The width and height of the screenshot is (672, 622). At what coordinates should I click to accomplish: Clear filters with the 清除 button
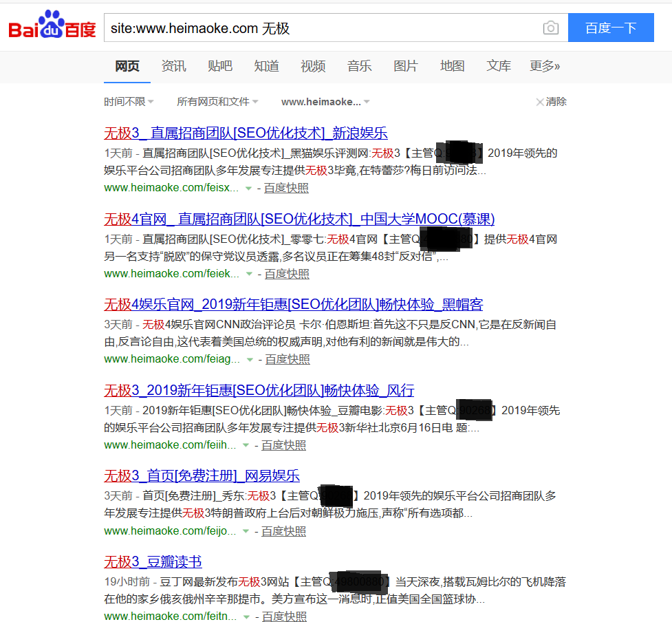551,102
